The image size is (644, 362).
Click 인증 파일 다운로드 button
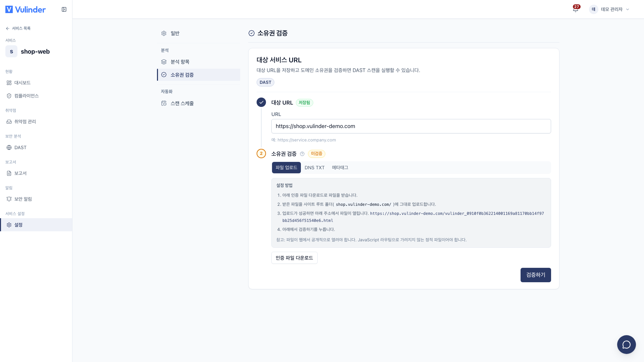[294, 258]
